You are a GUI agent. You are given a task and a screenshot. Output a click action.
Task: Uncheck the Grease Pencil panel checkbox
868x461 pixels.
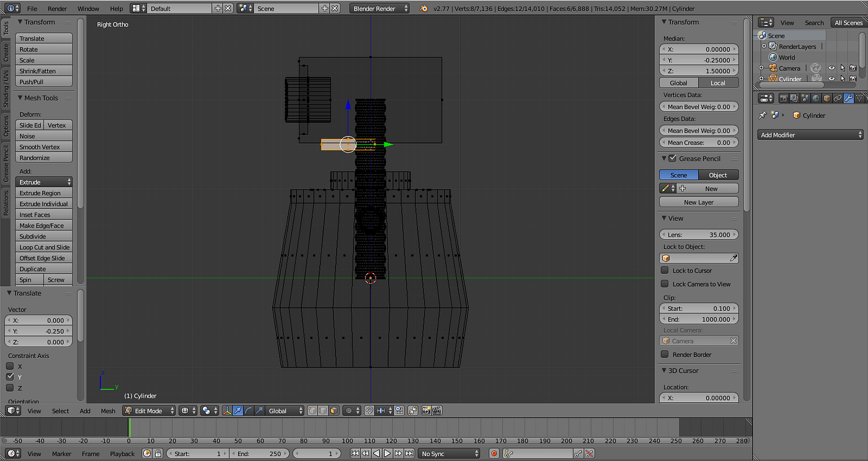coord(673,159)
